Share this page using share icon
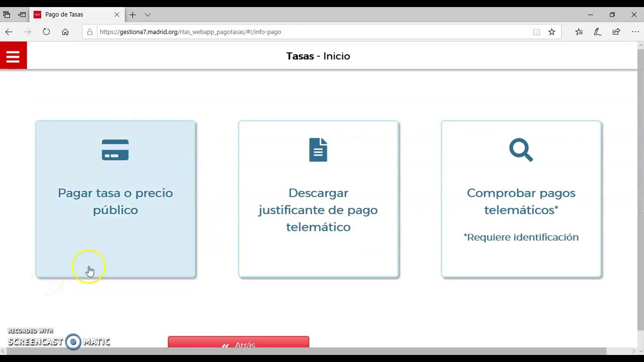 616,32
